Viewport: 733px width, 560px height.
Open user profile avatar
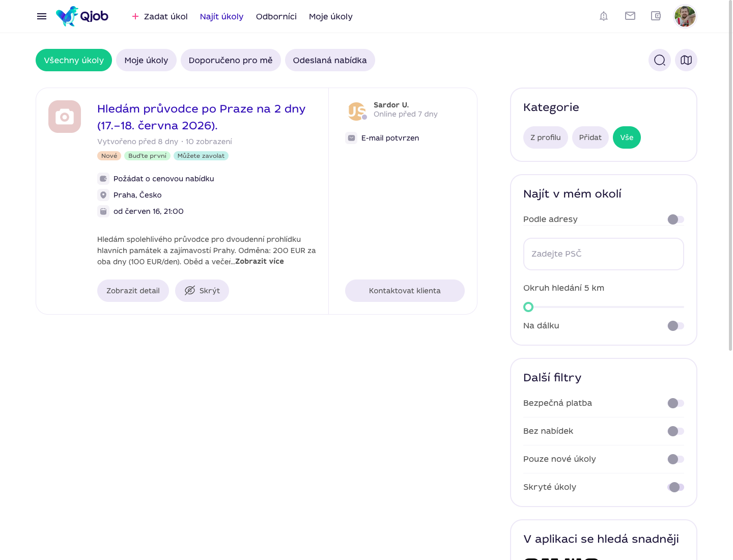(685, 16)
